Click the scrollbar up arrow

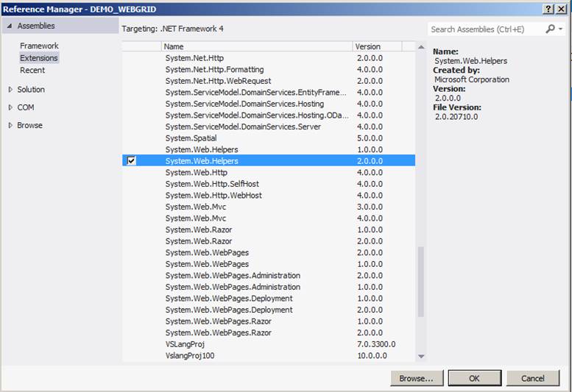coord(421,46)
